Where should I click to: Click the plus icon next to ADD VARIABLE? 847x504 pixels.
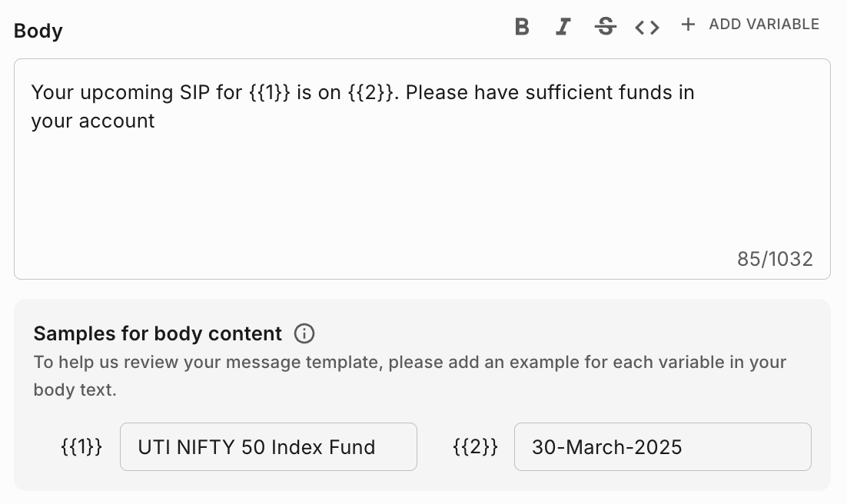pyautogui.click(x=688, y=24)
